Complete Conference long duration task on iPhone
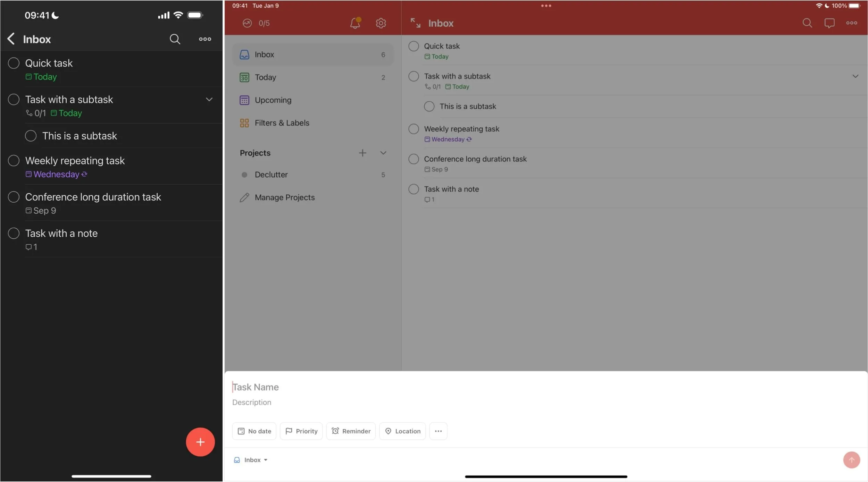 pos(14,197)
